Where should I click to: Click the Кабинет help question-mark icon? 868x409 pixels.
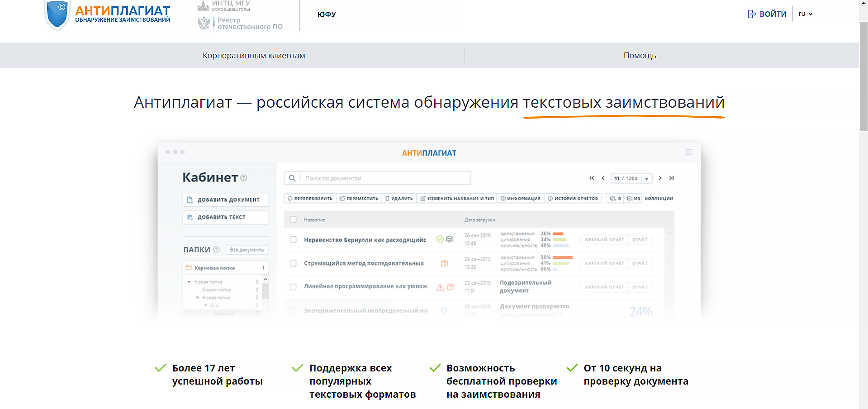[244, 178]
